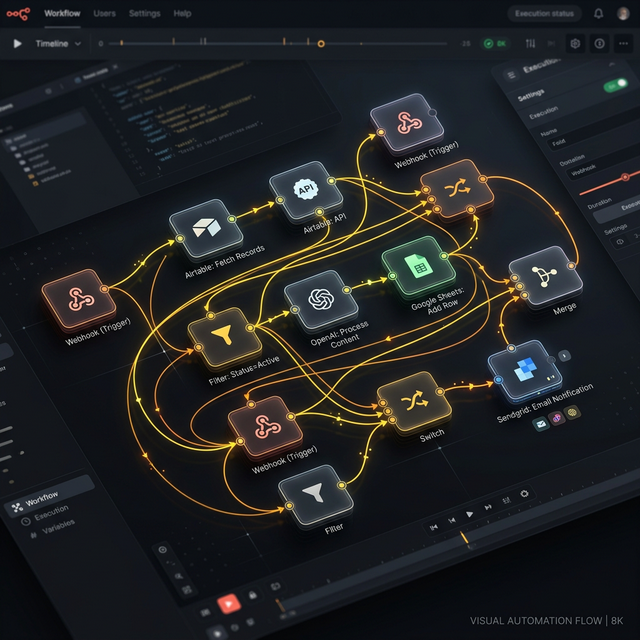Select the OpenAI: Process Content node
This screenshot has height=640, width=640.
[x=321, y=300]
